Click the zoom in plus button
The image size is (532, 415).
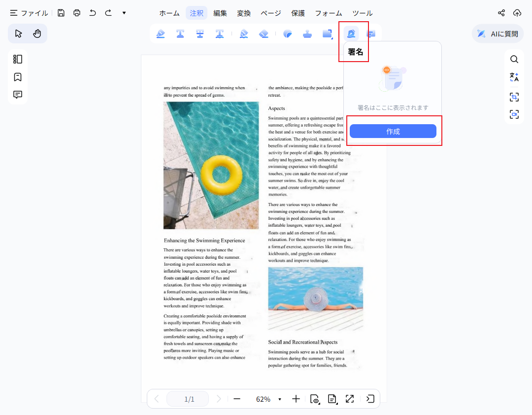coord(296,399)
